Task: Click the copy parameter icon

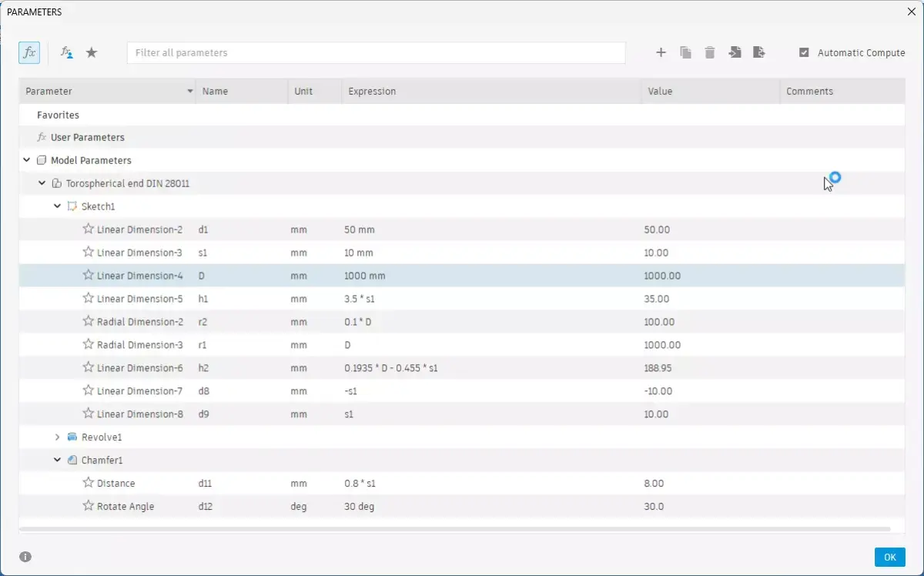Action: pyautogui.click(x=685, y=52)
